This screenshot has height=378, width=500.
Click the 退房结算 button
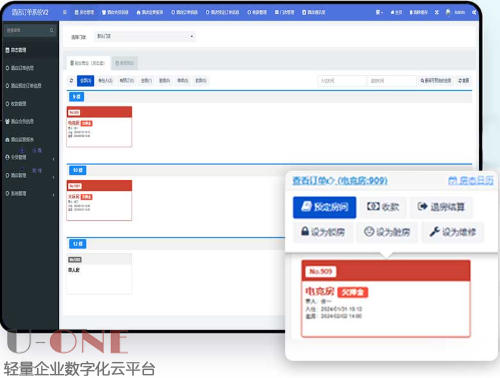pyautogui.click(x=441, y=207)
